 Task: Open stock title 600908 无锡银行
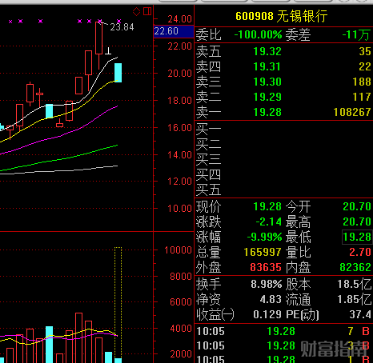point(281,16)
